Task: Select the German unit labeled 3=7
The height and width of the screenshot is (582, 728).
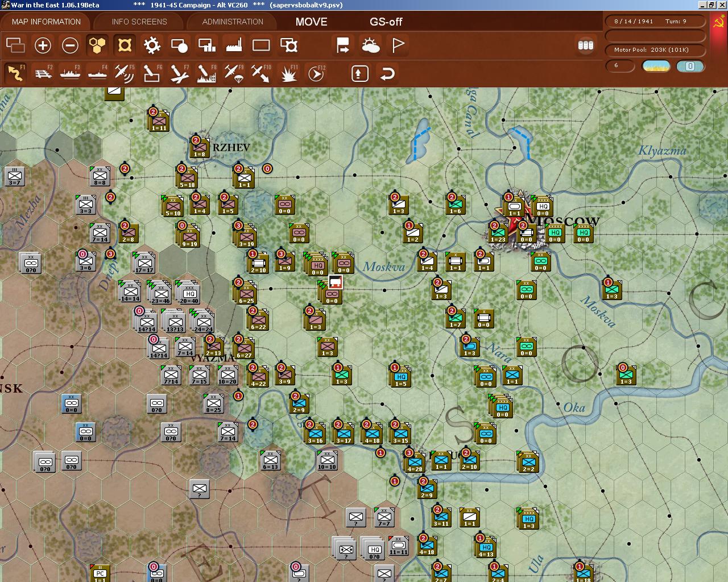Action: pos(14,176)
